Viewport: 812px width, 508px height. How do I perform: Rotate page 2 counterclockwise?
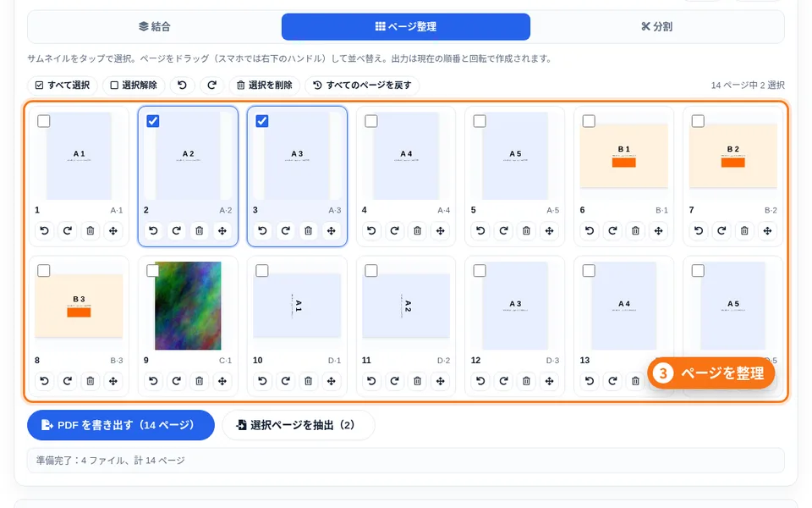coord(153,230)
